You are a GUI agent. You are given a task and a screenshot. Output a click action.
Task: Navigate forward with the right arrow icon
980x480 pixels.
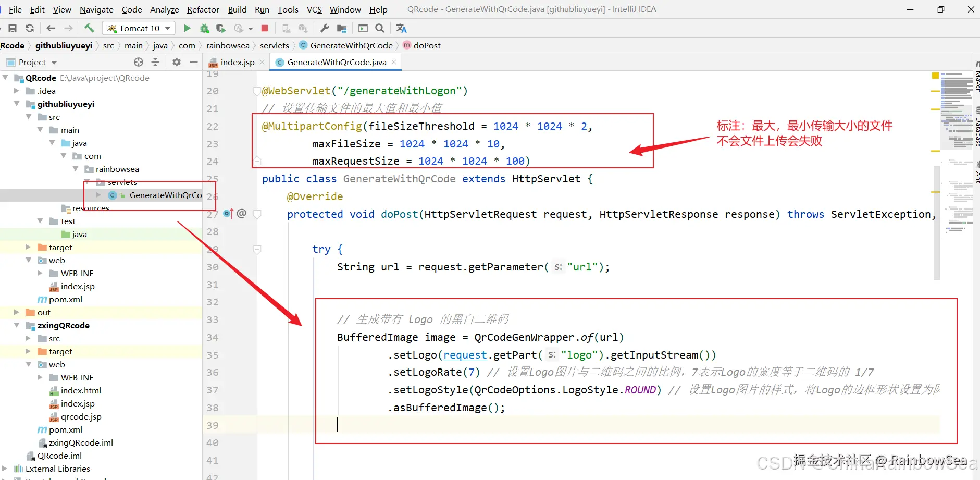(68, 28)
